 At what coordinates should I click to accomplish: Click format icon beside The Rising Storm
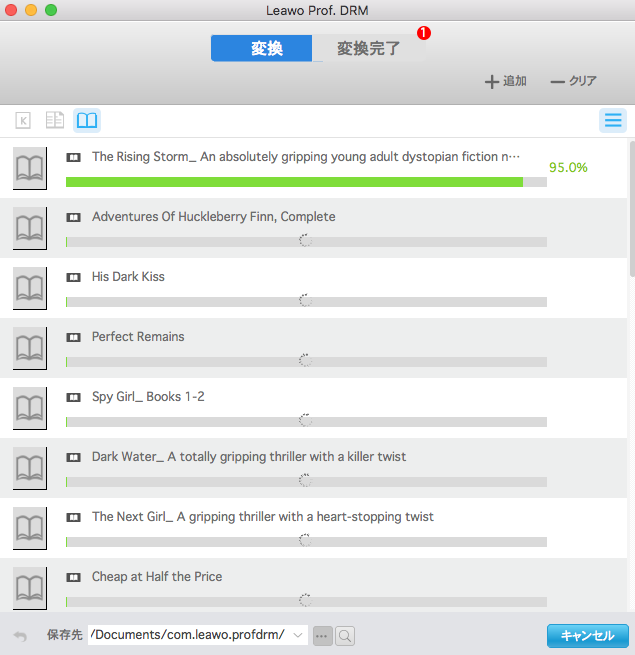point(74,157)
